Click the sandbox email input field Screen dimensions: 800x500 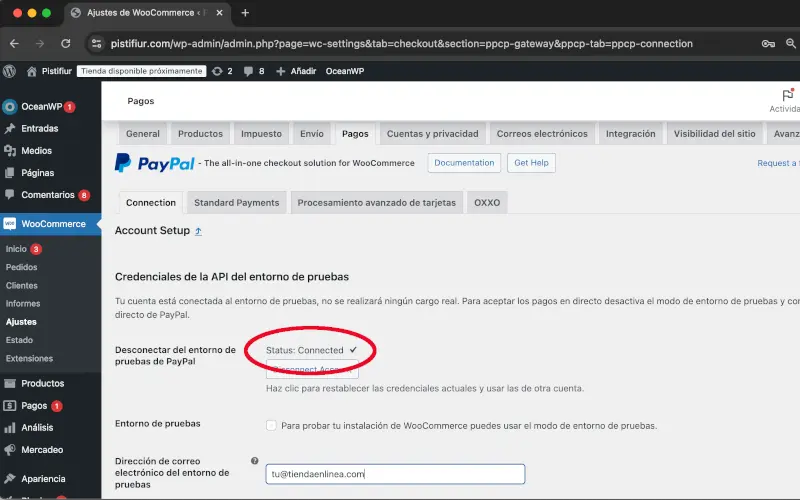coord(395,474)
